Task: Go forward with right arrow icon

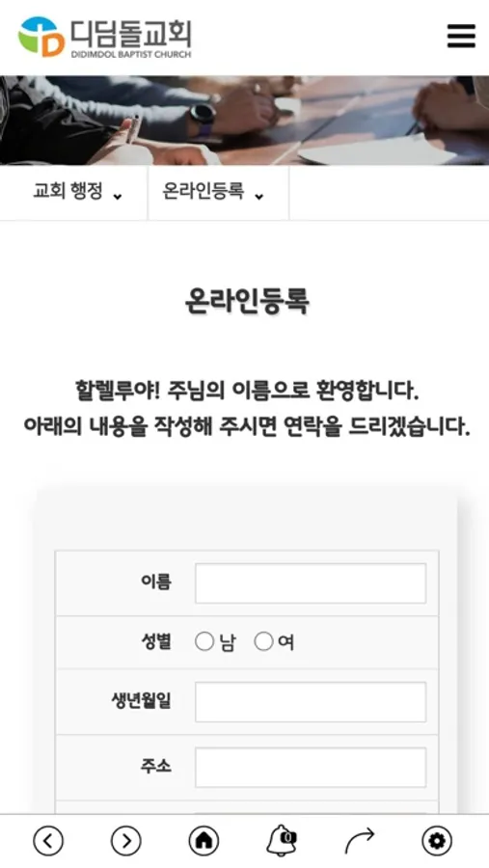Action: point(126,841)
